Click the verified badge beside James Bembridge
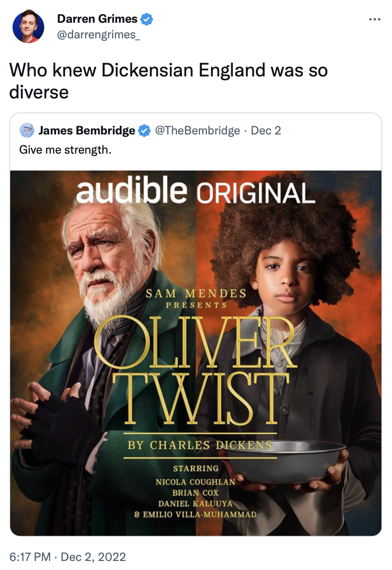Image resolution: width=392 pixels, height=570 pixels. tap(145, 131)
